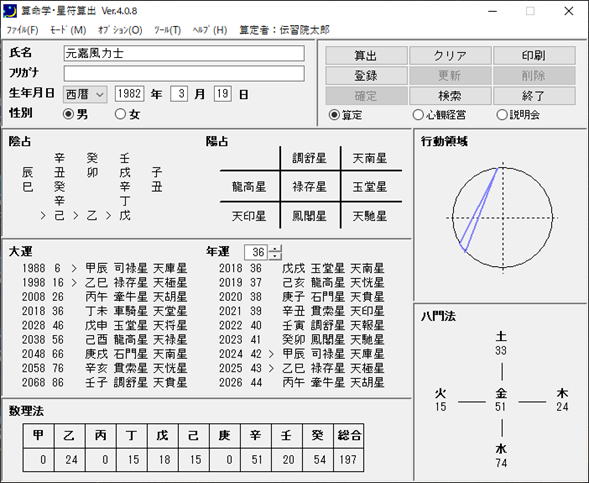Open the 西暦 calendar dropdown
The height and width of the screenshot is (483, 589).
click(85, 94)
